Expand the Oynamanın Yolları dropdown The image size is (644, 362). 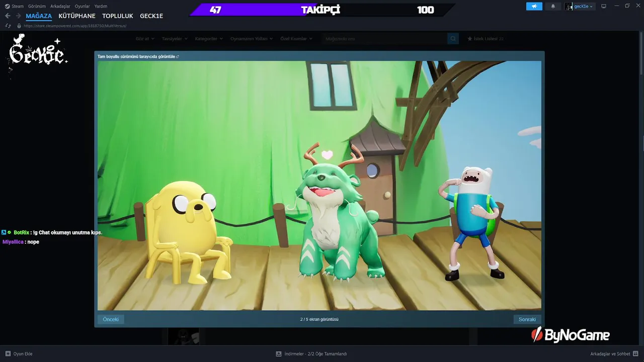click(x=252, y=39)
